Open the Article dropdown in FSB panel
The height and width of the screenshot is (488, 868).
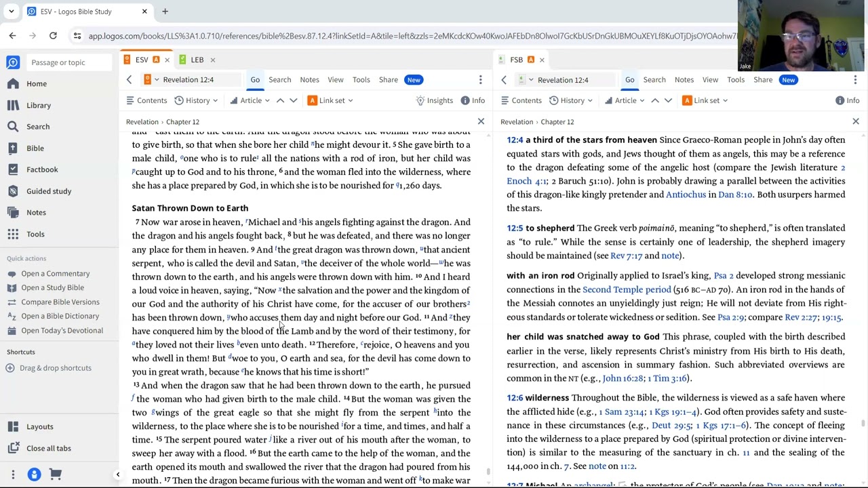click(x=625, y=100)
